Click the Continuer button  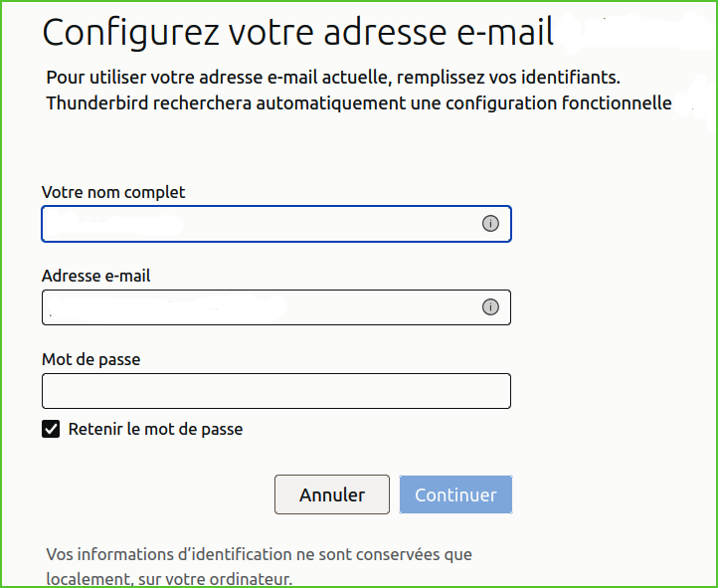pyautogui.click(x=455, y=494)
